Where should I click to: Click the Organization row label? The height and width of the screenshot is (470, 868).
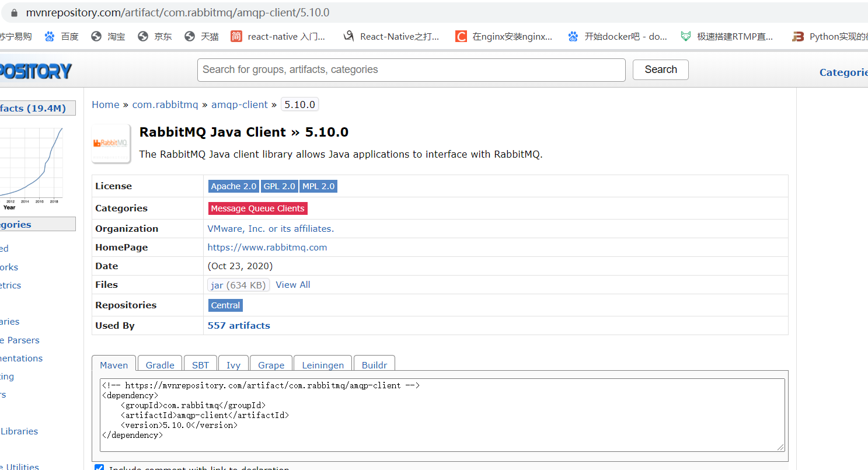pyautogui.click(x=127, y=229)
